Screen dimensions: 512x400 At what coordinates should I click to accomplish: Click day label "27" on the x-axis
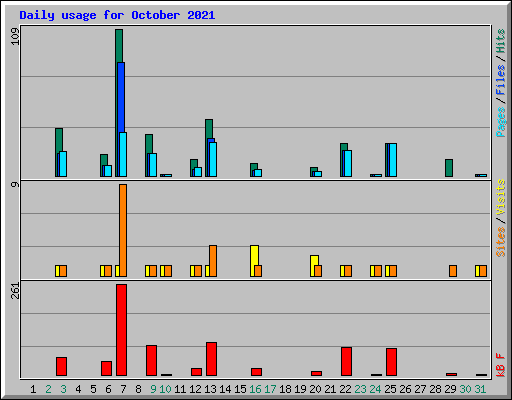420,389
